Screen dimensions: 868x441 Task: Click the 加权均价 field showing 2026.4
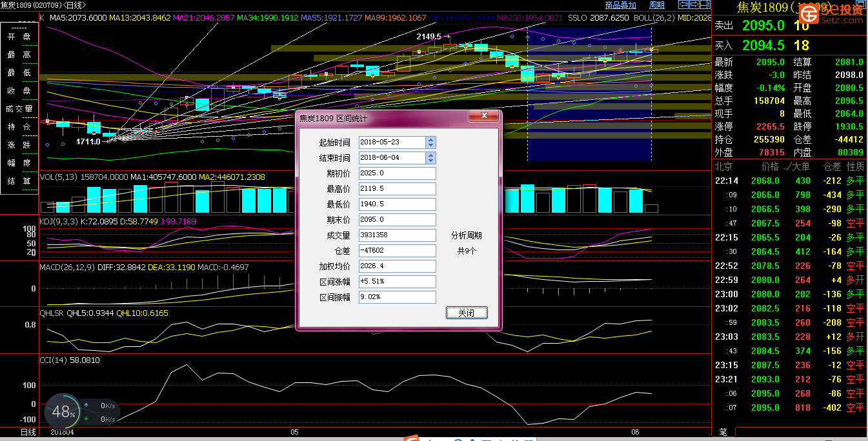(398, 266)
